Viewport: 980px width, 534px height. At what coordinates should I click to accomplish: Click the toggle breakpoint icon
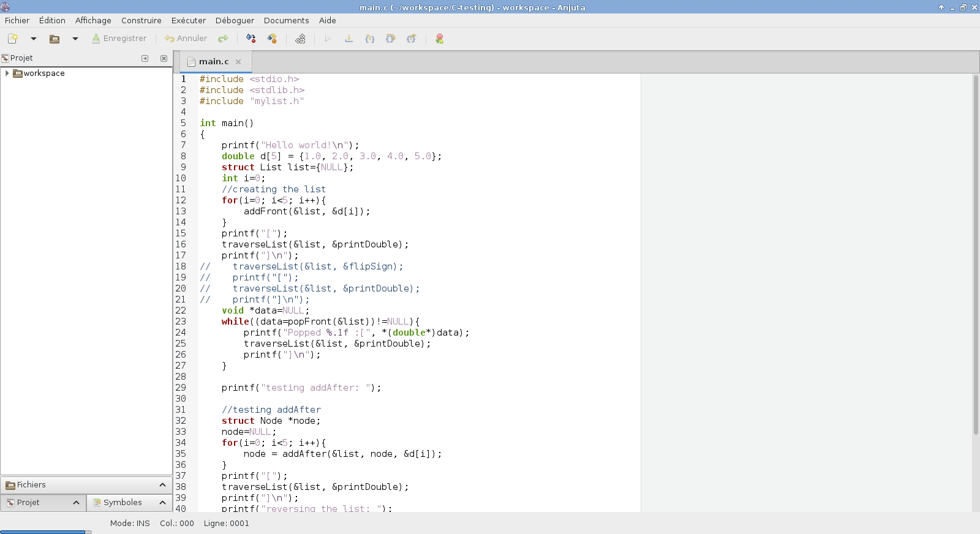pos(439,39)
